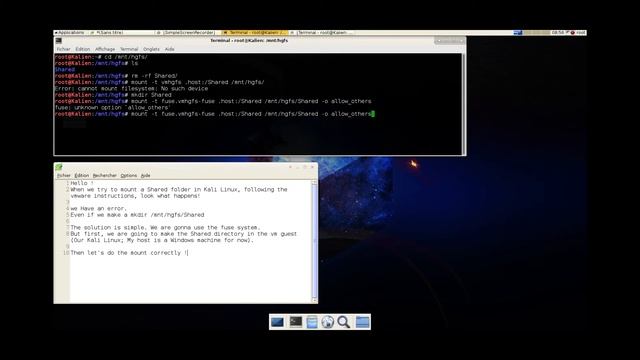The height and width of the screenshot is (360, 640).
Task: Open Rechercher menu in Mousepad
Action: [x=104, y=176]
